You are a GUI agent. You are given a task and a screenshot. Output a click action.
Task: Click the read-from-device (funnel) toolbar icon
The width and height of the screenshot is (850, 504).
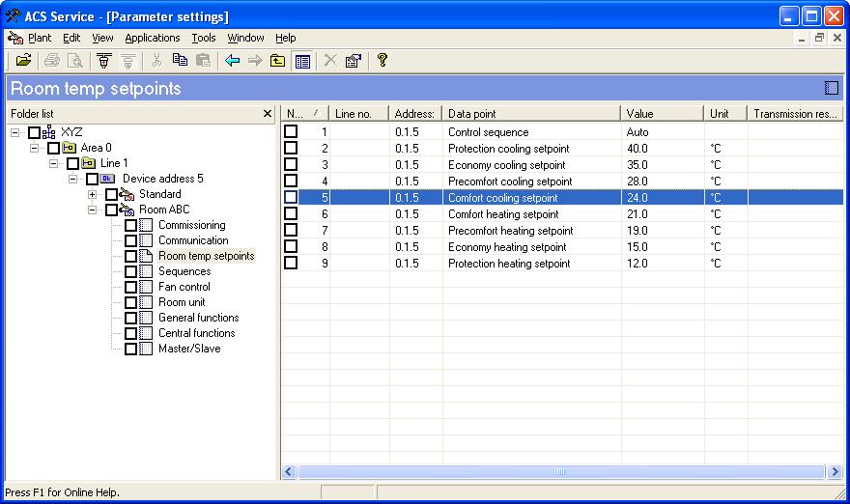[104, 60]
